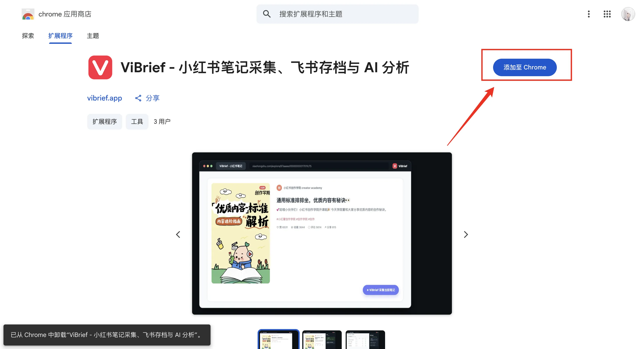Click the large ViBrief preview screenshot

pyautogui.click(x=322, y=233)
